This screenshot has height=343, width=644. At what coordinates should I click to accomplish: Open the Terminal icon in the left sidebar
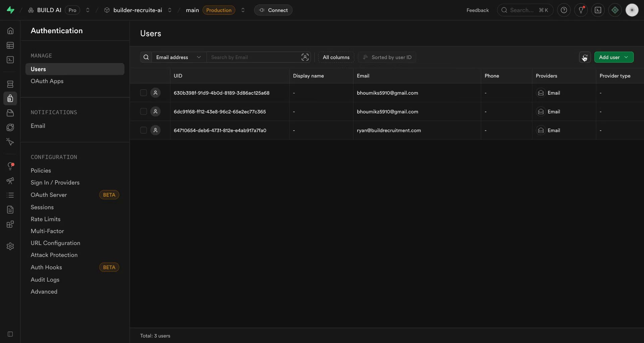(10, 60)
